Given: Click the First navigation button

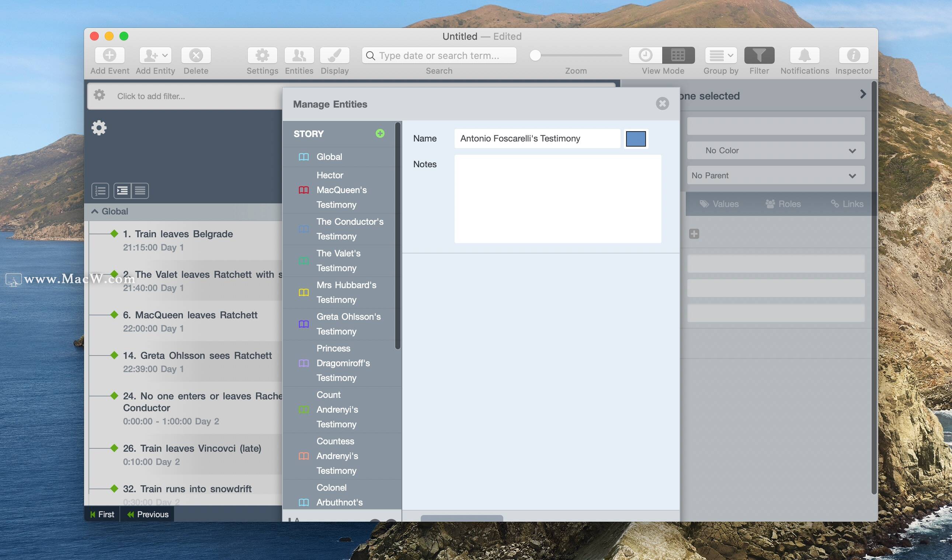Looking at the screenshot, I should (102, 514).
